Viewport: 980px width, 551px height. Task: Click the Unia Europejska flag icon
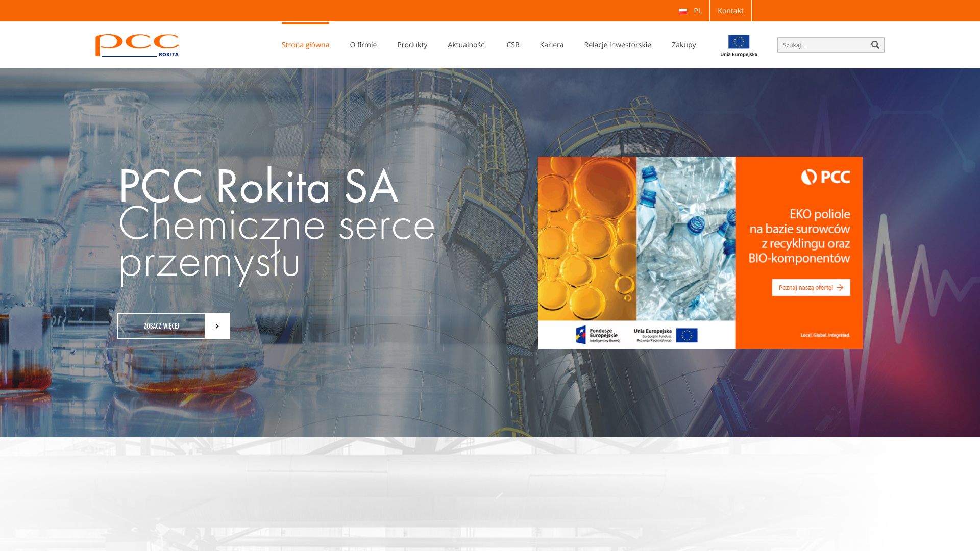pyautogui.click(x=739, y=45)
